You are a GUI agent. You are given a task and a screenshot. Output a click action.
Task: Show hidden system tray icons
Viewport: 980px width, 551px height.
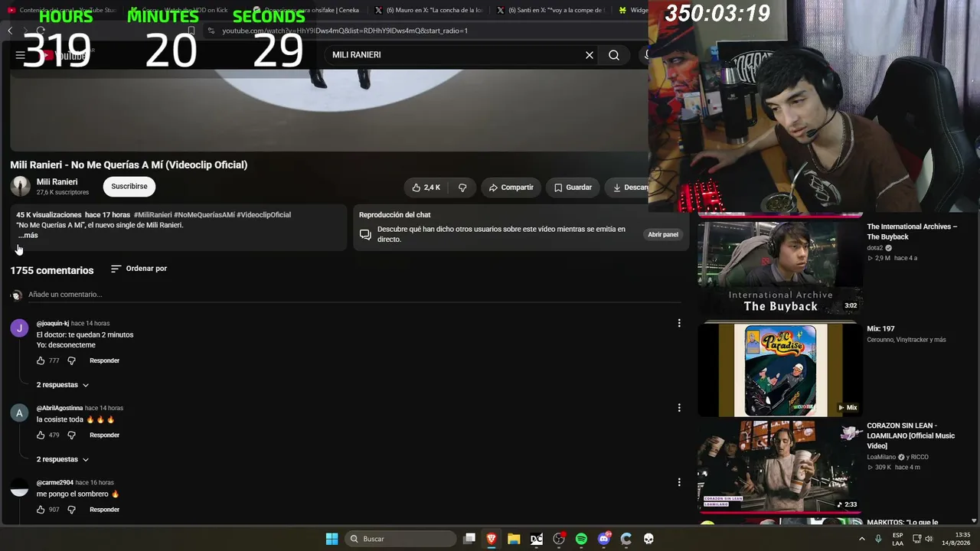(862, 539)
